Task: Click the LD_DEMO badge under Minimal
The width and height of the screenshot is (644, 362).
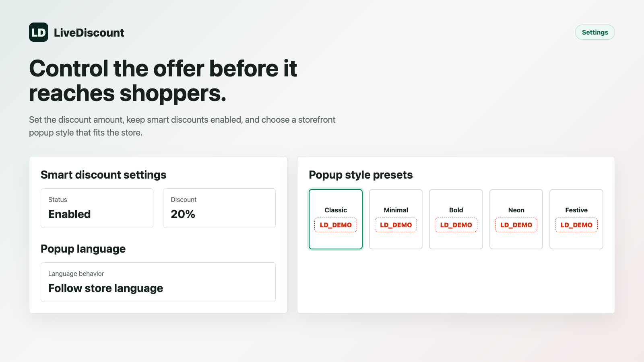Action: (x=396, y=225)
